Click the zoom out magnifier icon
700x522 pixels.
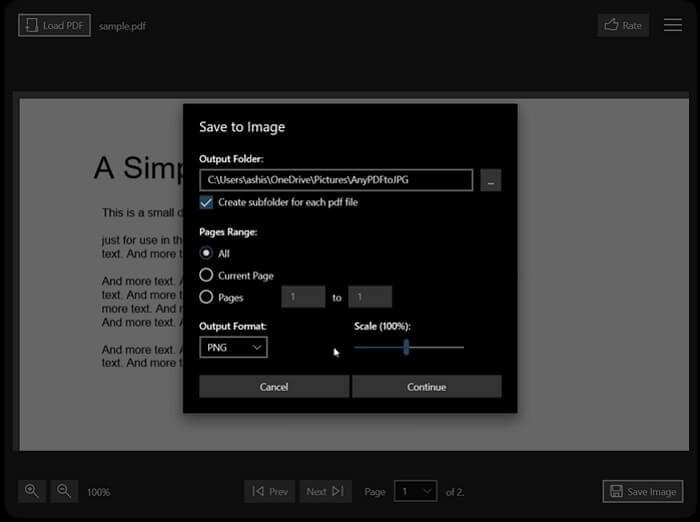coord(63,491)
